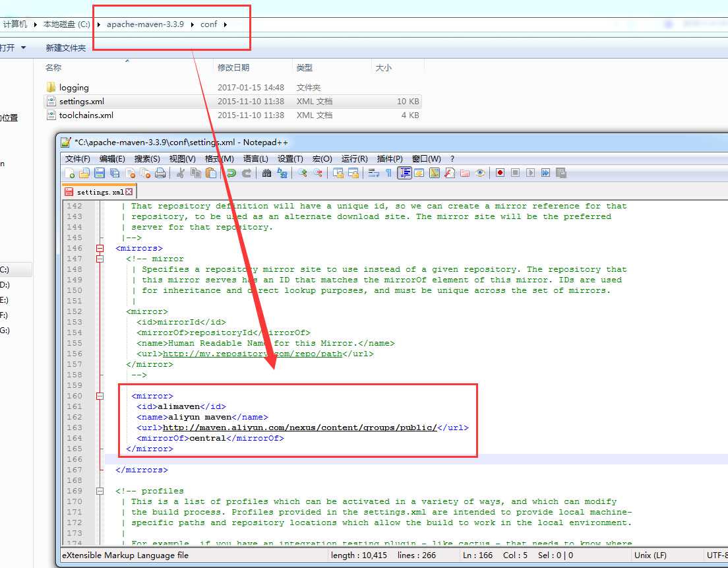Click the Close document toolbar icon
The width and height of the screenshot is (728, 568).
click(130, 174)
